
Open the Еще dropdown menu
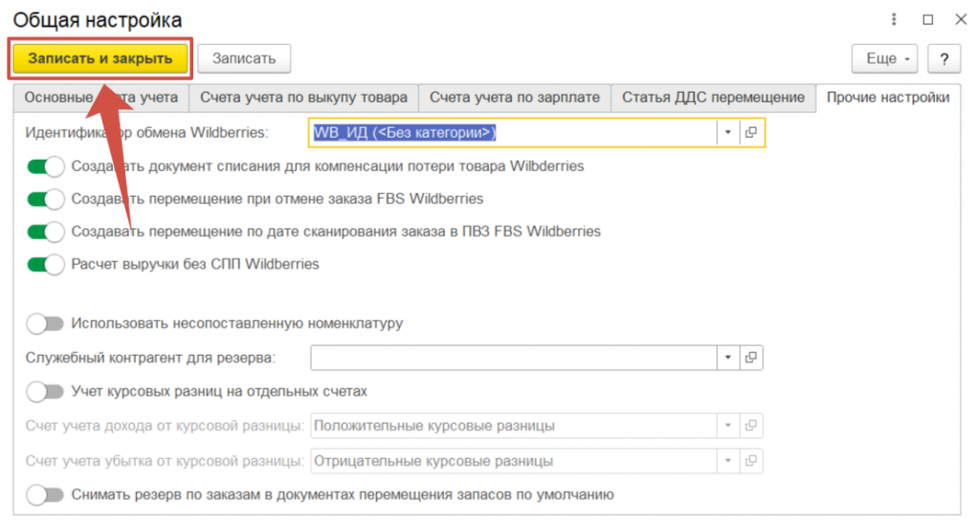pos(885,58)
